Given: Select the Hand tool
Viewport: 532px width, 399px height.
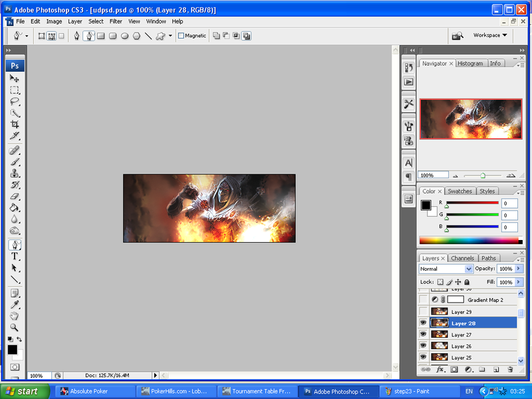Looking at the screenshot, I should [14, 317].
